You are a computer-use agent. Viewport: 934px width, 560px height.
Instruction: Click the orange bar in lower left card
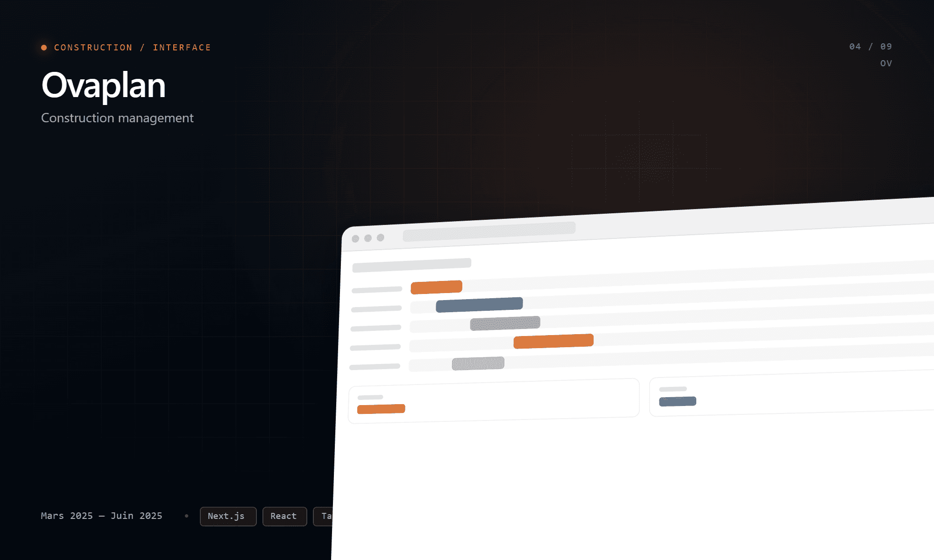click(x=381, y=409)
